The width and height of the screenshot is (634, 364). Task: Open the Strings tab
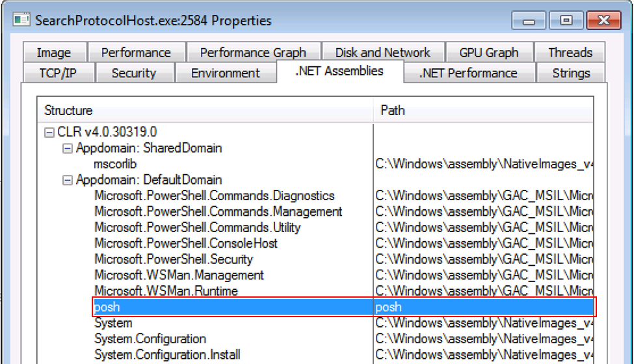(x=570, y=73)
